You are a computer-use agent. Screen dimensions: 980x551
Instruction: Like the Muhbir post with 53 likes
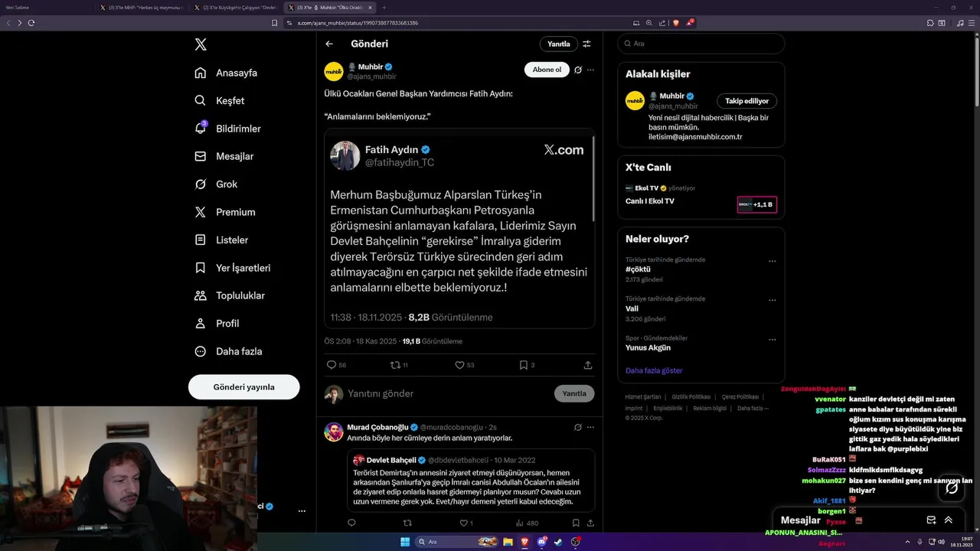464,365
